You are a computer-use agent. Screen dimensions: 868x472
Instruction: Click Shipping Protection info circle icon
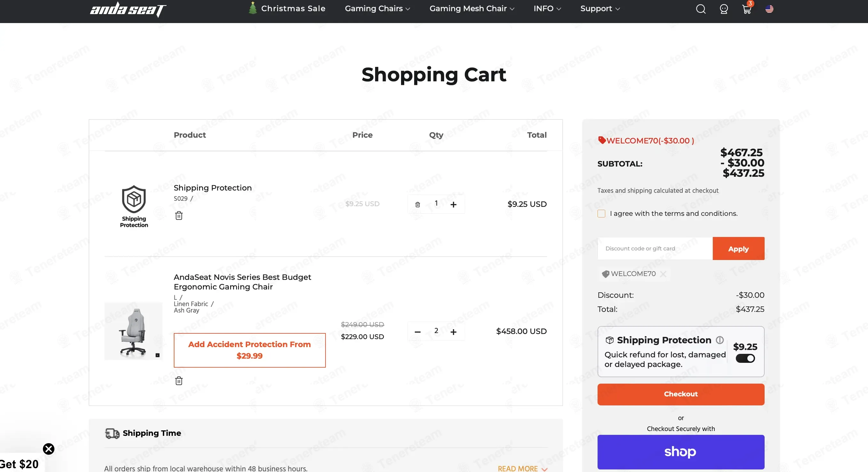(x=720, y=340)
